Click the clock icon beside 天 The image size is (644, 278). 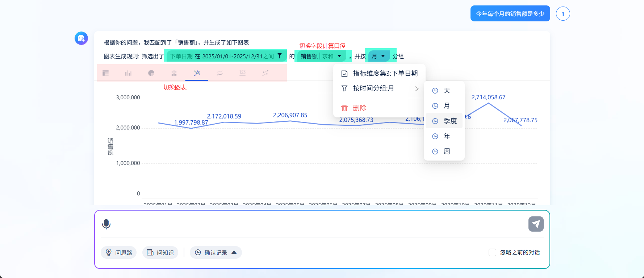point(435,91)
